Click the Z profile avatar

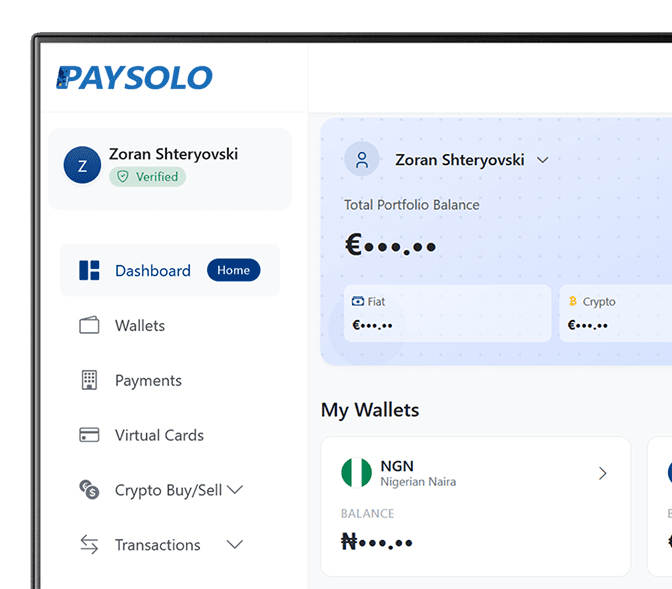(82, 165)
